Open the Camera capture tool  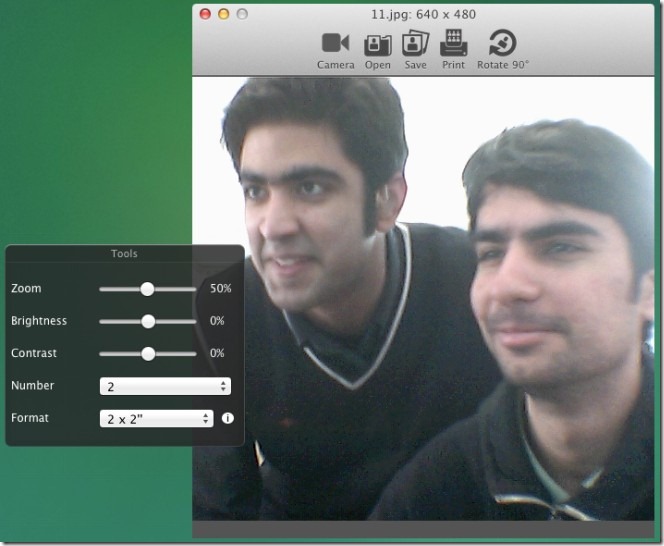pyautogui.click(x=335, y=50)
